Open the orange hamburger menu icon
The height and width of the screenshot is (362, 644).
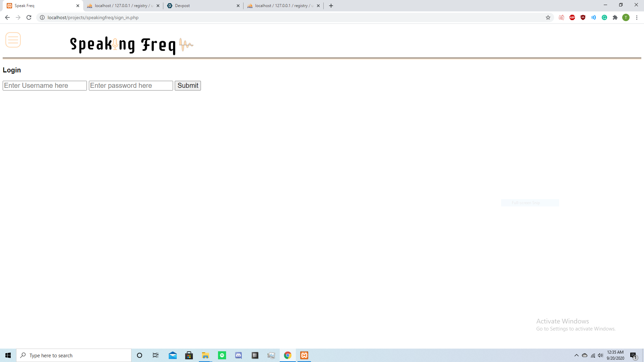13,40
